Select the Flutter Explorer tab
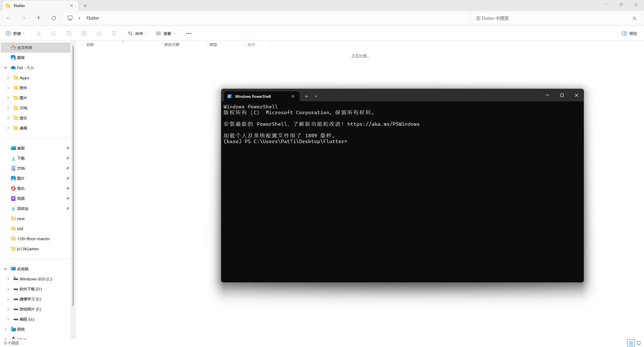The image size is (644, 347). (x=40, y=6)
